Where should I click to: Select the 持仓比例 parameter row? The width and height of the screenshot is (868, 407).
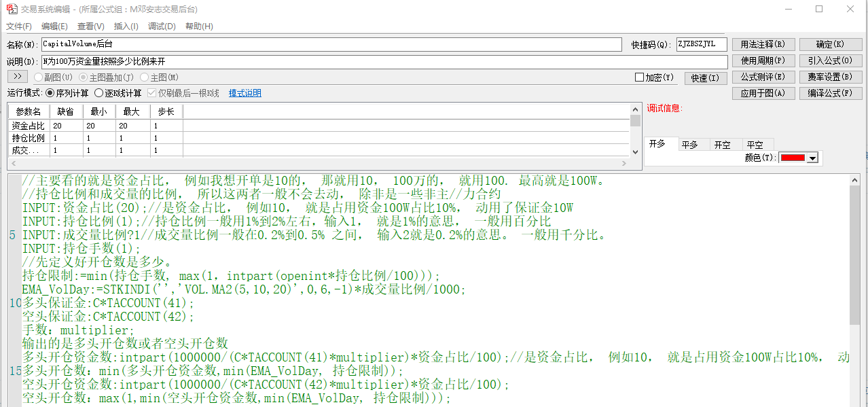coord(319,138)
